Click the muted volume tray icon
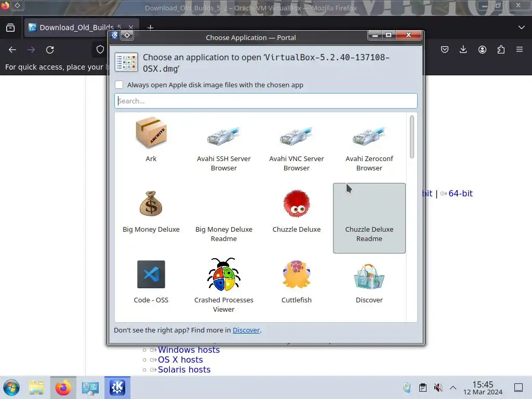Viewport: 532px width, 399px height. click(438, 388)
